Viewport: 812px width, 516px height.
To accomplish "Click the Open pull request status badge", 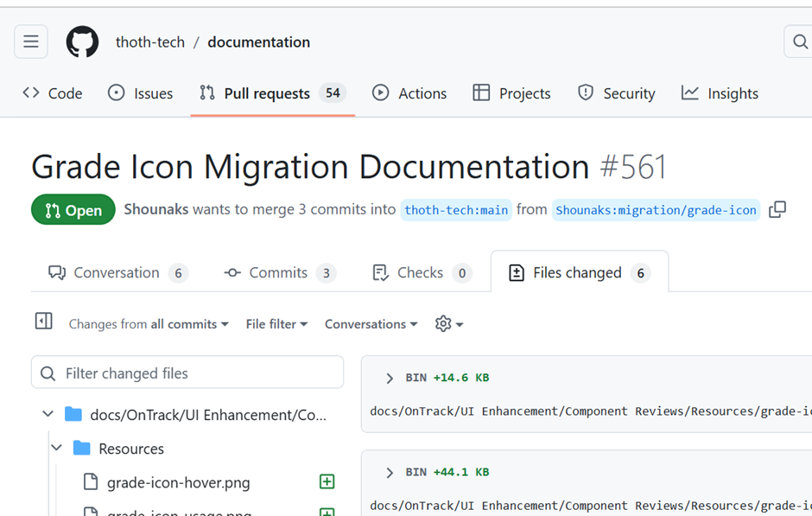I will click(x=73, y=210).
